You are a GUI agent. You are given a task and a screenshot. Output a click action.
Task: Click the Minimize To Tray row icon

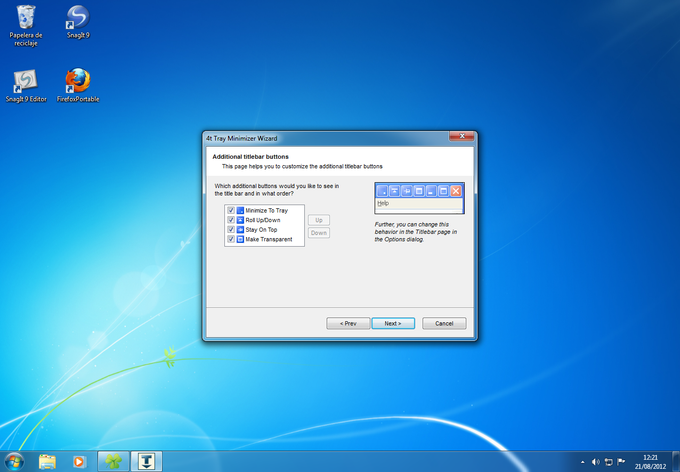[x=240, y=210]
